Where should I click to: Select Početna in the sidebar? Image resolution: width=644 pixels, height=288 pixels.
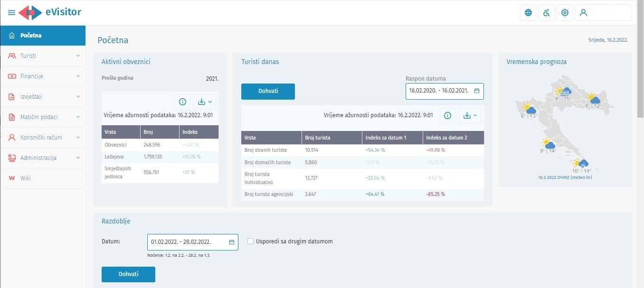click(43, 36)
